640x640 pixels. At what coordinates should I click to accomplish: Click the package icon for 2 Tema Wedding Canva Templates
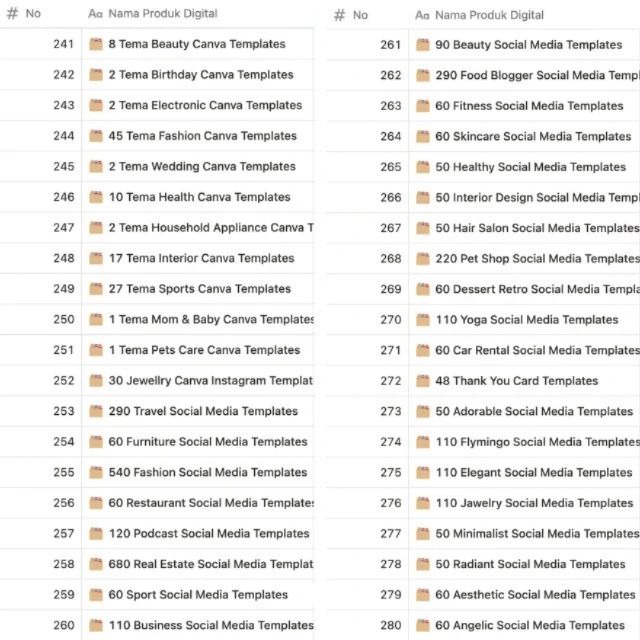[96, 167]
